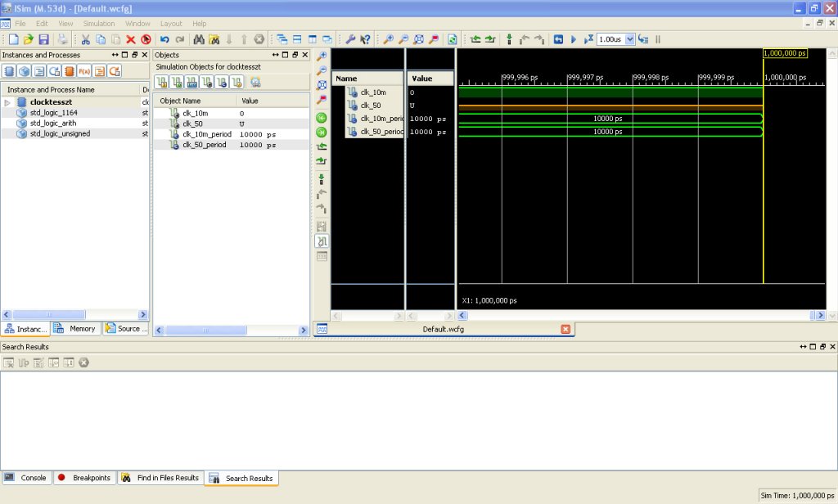Run simulation for specified time
This screenshot has height=504, width=838.
[x=588, y=39]
